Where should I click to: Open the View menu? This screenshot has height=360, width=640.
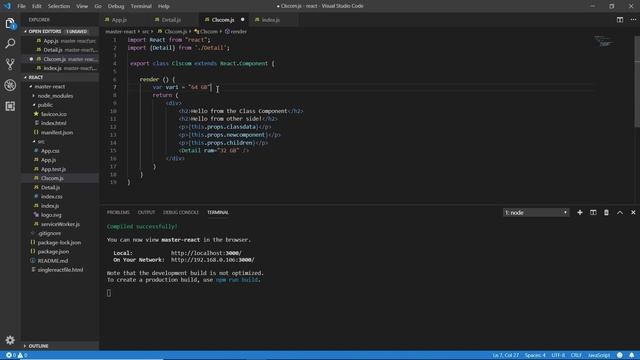click(x=82, y=6)
